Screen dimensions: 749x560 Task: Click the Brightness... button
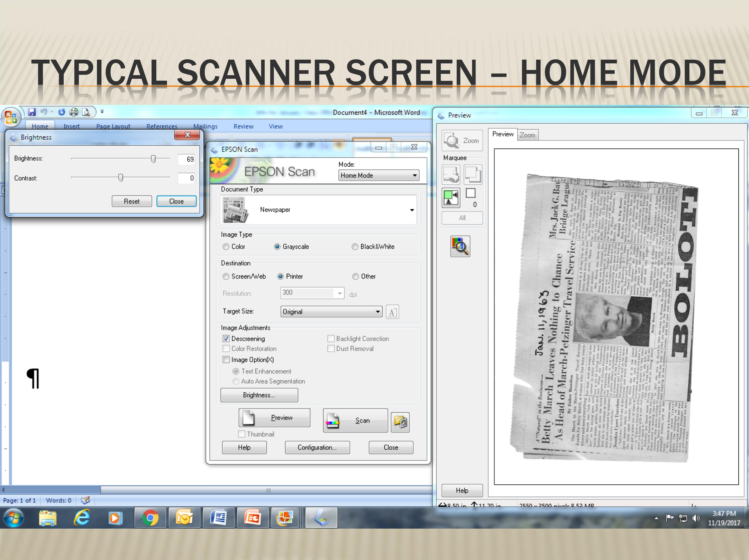point(259,395)
